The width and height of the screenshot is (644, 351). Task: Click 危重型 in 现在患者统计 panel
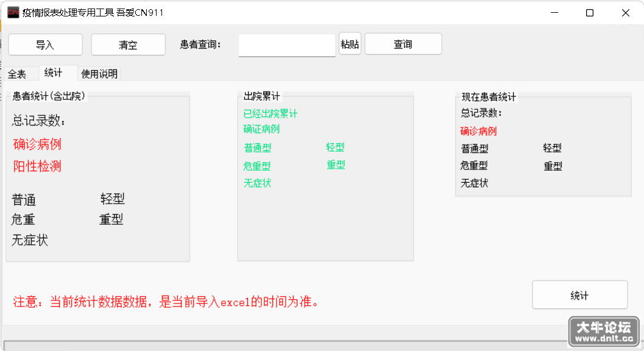[475, 166]
